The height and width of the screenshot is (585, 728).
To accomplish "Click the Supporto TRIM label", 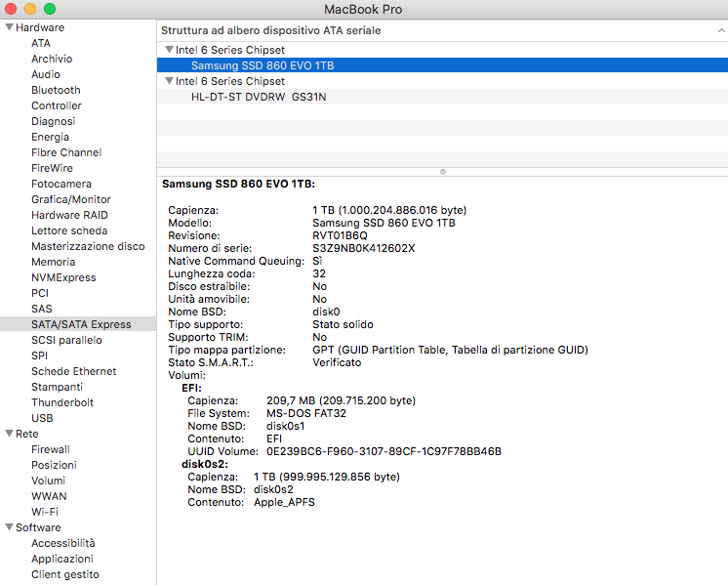I will [208, 337].
